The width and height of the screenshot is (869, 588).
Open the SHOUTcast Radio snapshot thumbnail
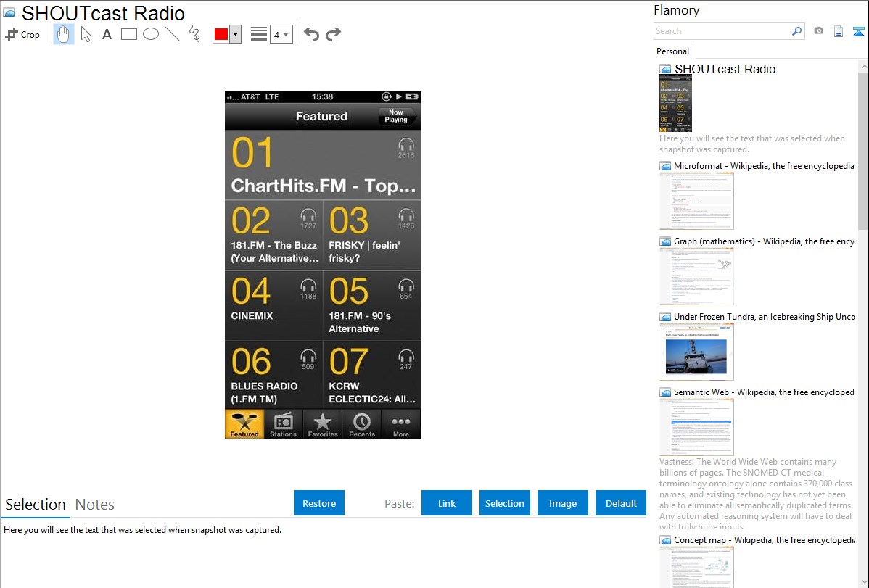point(675,104)
